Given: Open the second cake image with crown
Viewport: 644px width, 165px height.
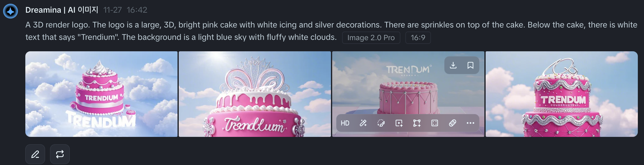Looking at the screenshot, I should click(x=255, y=94).
